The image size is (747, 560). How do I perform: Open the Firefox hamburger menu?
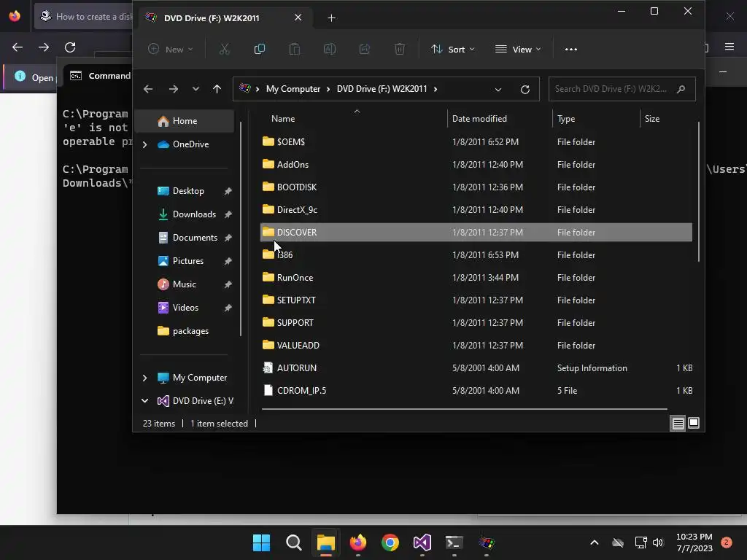pos(729,47)
